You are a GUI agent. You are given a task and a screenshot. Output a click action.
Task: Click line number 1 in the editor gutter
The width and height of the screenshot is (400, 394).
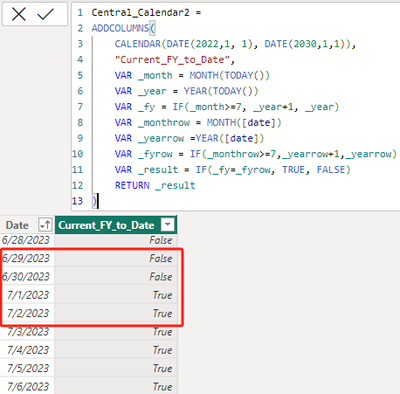tap(80, 13)
